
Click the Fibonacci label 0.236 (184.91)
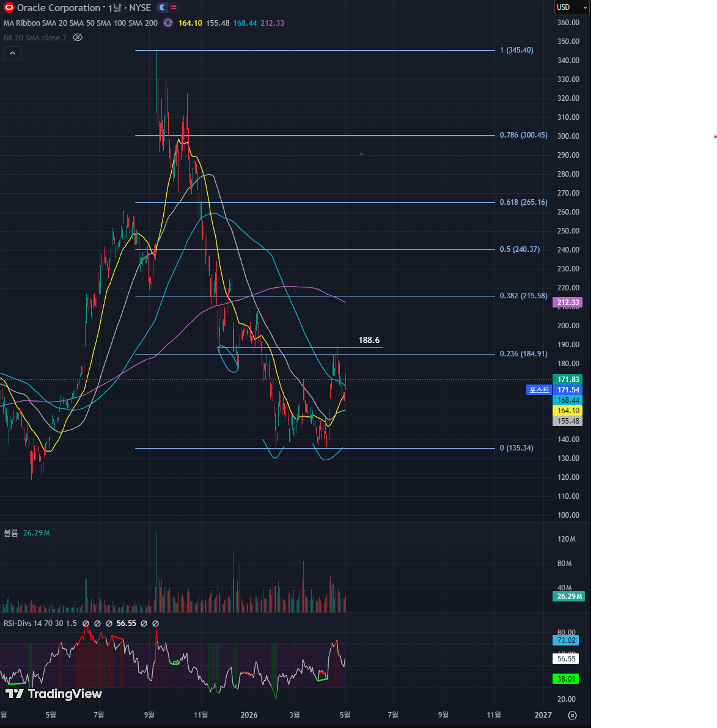coord(523,353)
